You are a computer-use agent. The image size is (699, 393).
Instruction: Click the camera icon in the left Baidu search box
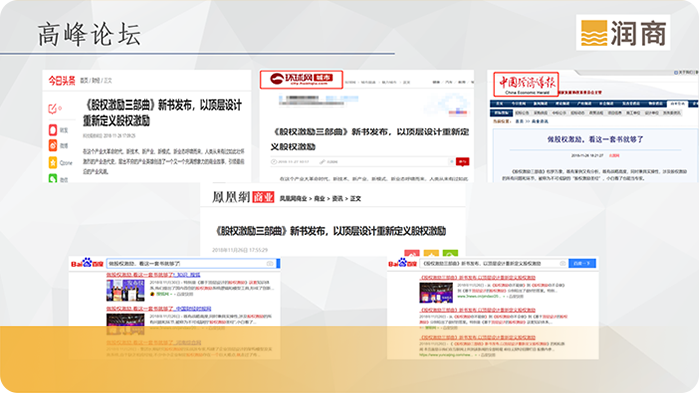point(270,264)
